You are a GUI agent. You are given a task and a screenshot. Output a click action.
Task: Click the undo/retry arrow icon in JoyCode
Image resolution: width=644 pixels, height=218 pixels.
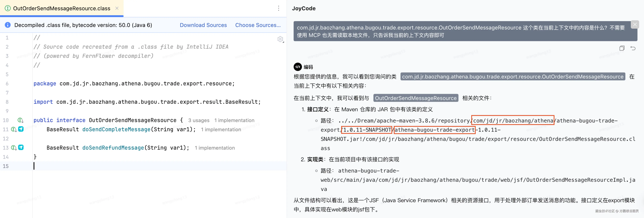click(633, 48)
